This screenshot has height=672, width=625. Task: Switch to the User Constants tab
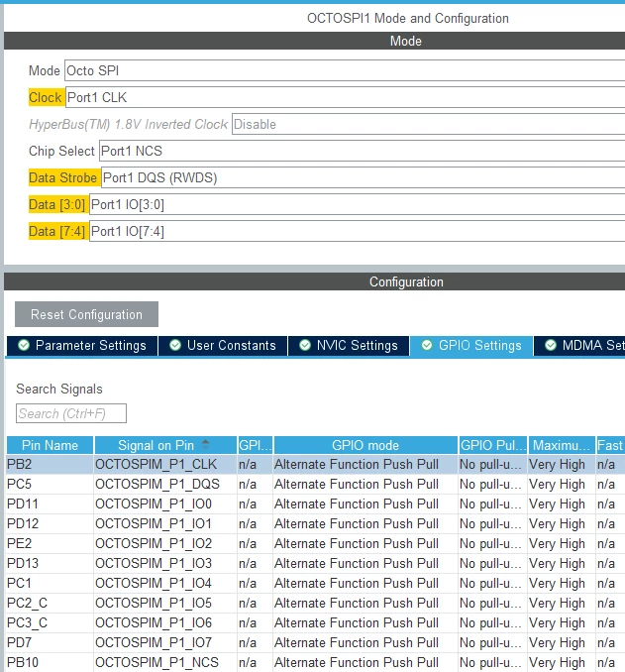coord(223,346)
